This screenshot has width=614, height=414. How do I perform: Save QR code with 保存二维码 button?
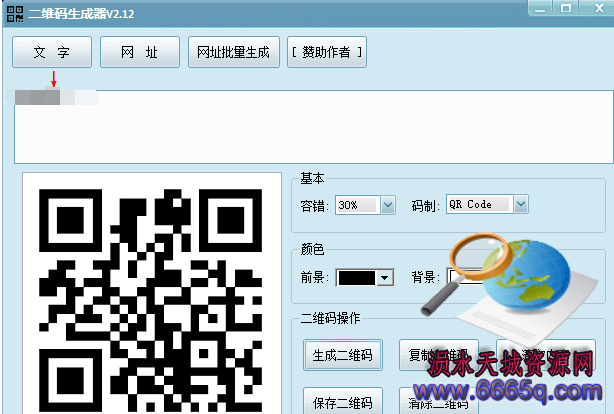click(343, 401)
